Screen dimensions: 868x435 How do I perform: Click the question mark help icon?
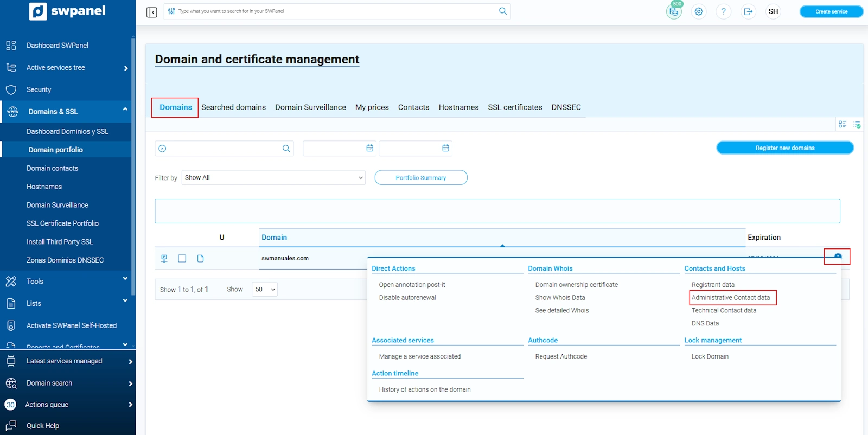[723, 11]
